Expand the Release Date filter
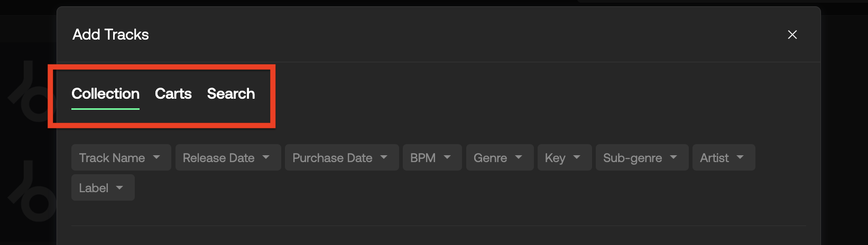The height and width of the screenshot is (245, 868). [x=228, y=157]
